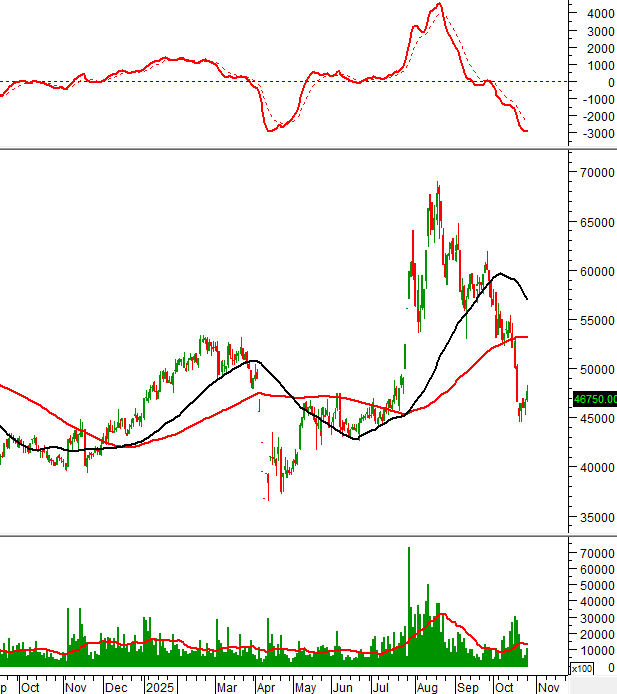Click the Apr marker on date axis

click(x=266, y=687)
